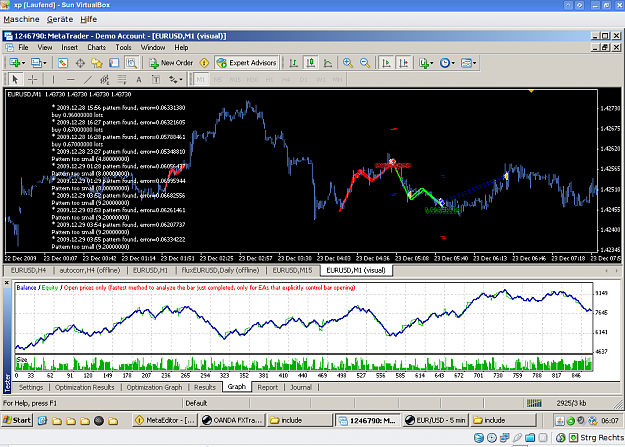625x447 pixels.
Task: Switch to the MetaEditor taskbar window
Action: point(165,420)
